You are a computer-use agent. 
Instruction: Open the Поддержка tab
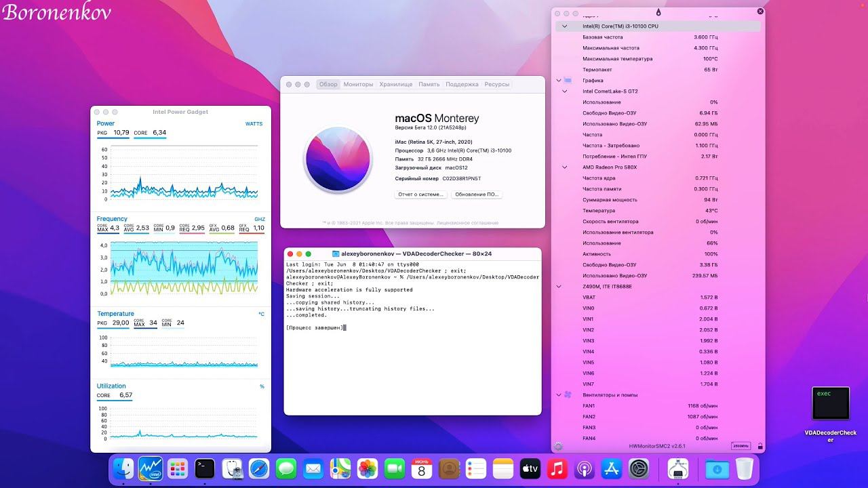[462, 85]
